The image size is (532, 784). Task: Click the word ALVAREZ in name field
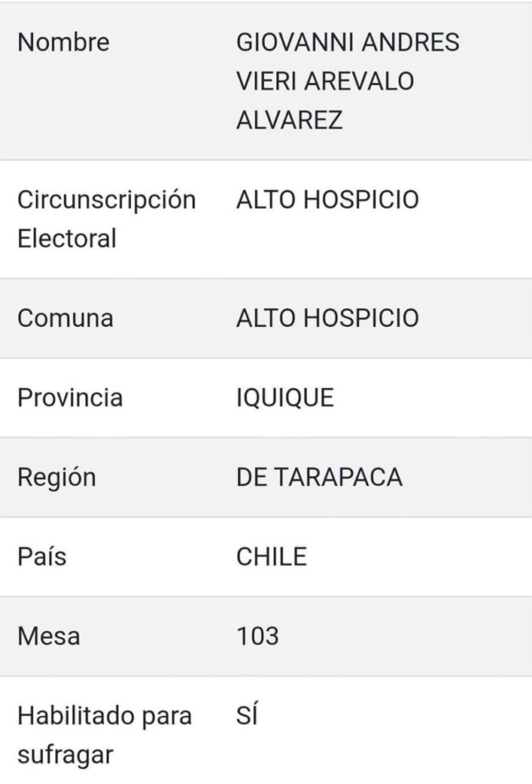coord(289,120)
